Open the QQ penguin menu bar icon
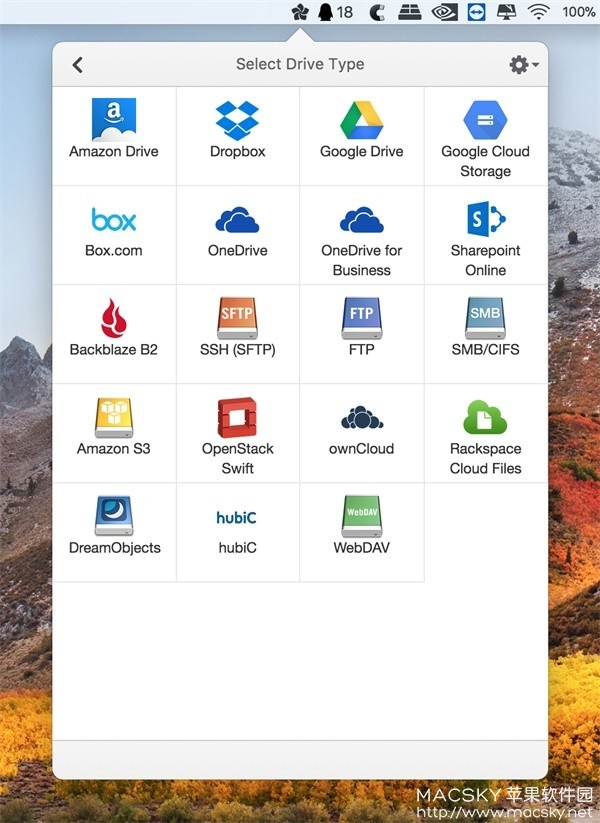Viewport: 600px width, 823px height. [x=325, y=12]
